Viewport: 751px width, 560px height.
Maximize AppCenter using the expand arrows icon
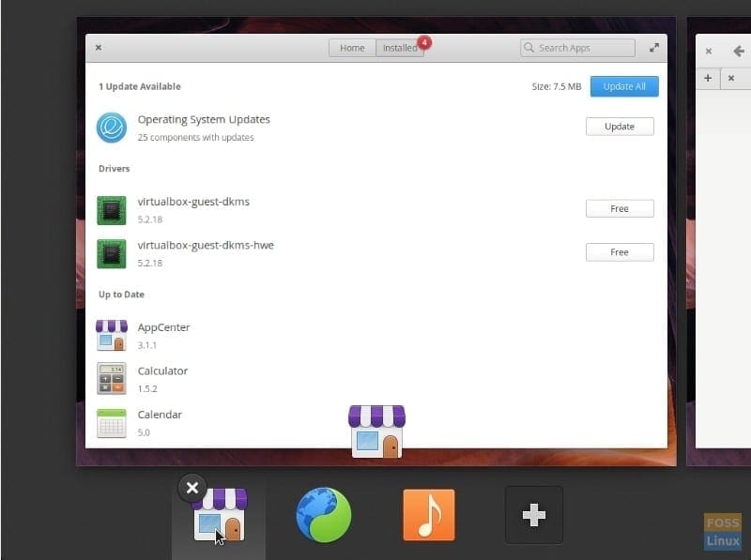click(x=654, y=48)
